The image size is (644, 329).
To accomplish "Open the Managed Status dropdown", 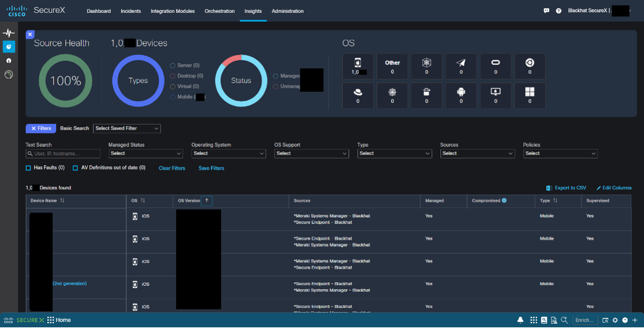I will click(146, 153).
